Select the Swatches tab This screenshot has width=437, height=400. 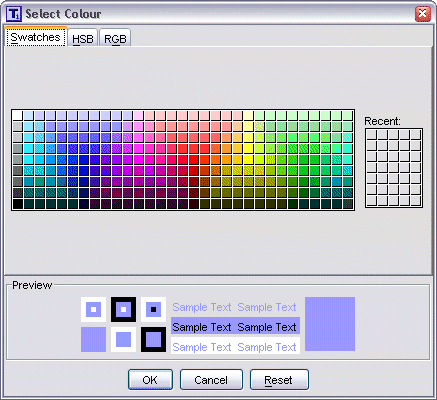pyautogui.click(x=36, y=37)
